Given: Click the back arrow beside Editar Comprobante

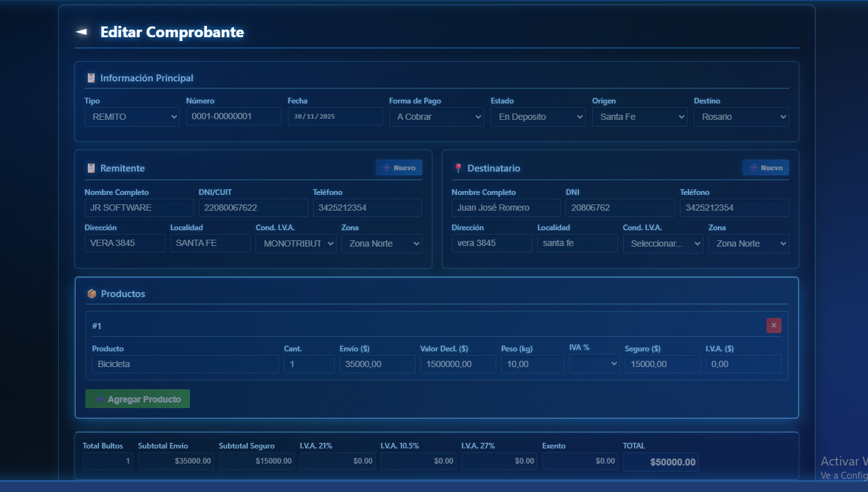Looking at the screenshot, I should (x=81, y=32).
